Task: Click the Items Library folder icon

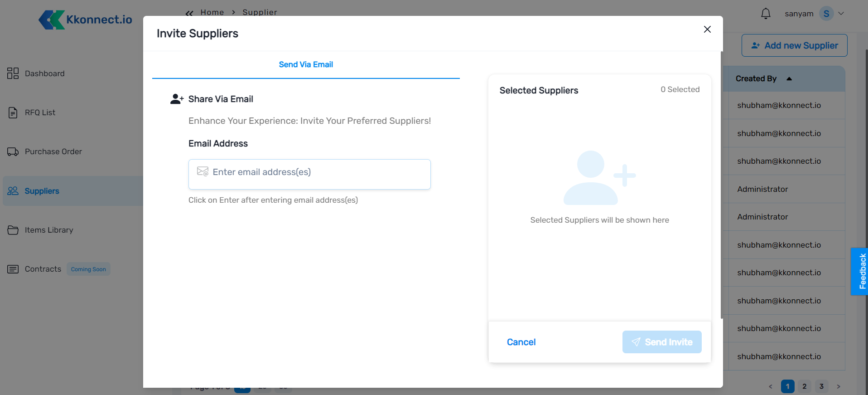Action: point(13,230)
